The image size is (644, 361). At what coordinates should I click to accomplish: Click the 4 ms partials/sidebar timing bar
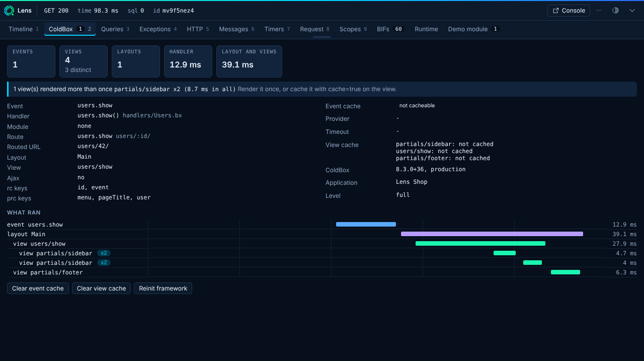pyautogui.click(x=532, y=263)
